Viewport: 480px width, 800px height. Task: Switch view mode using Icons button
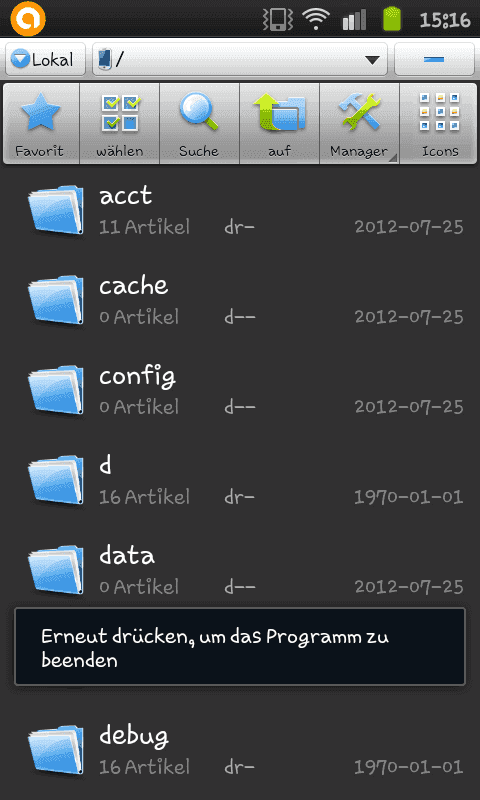[x=439, y=124]
